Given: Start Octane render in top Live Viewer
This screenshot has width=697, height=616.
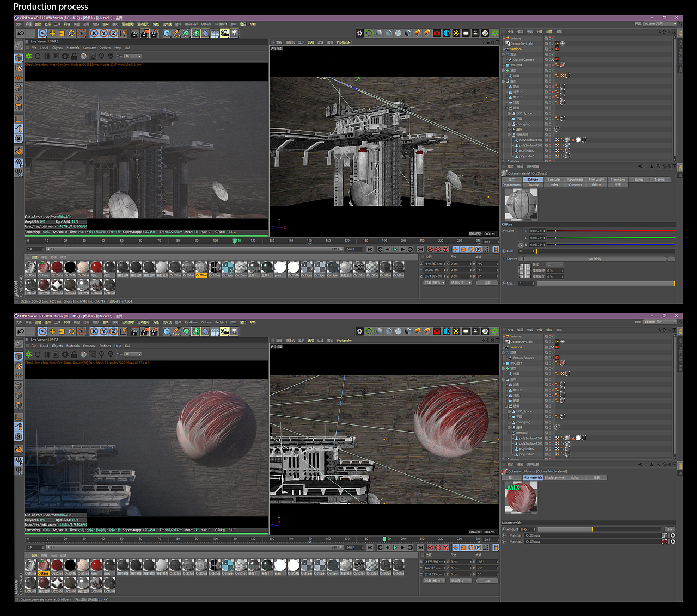Looking at the screenshot, I should [29, 56].
